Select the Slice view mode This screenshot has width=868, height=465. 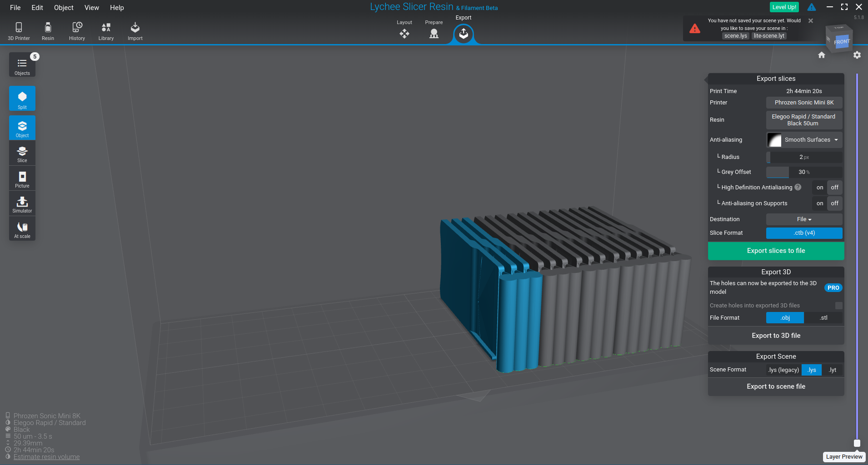coord(22,153)
